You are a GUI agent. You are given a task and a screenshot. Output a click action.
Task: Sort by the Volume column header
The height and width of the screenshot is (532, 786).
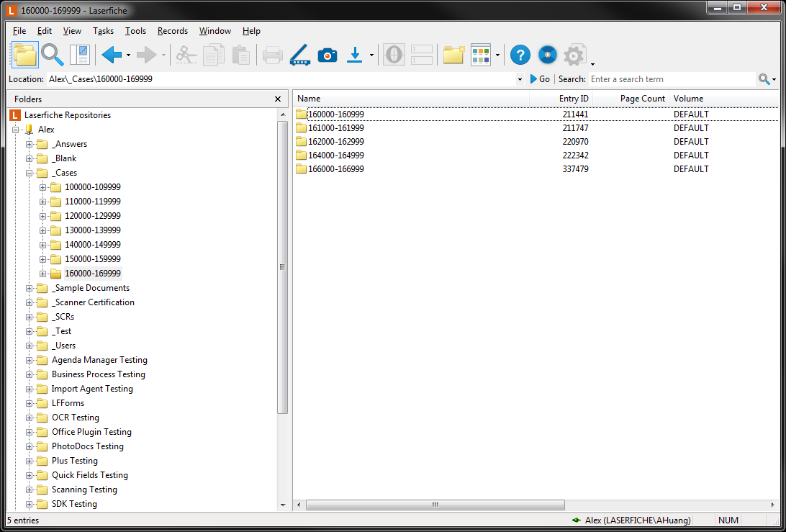pyautogui.click(x=724, y=99)
